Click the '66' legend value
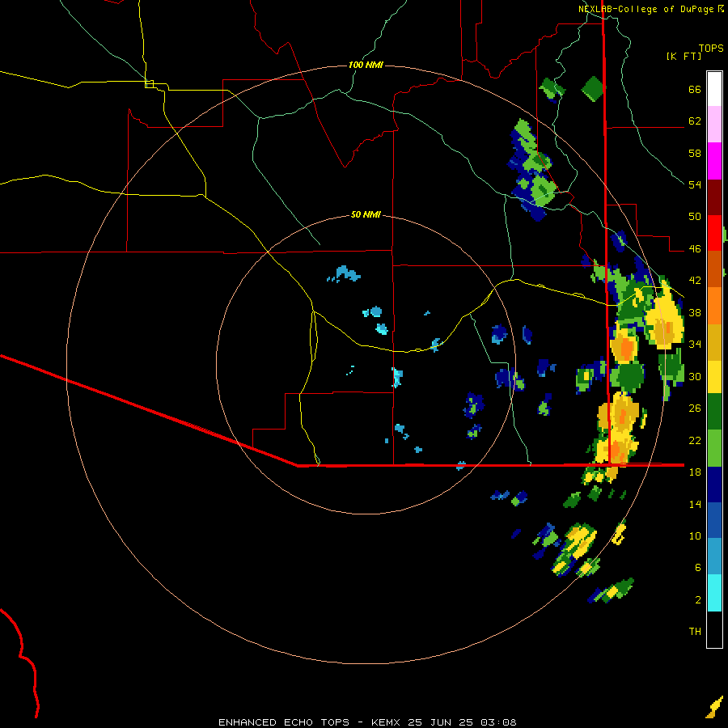The width and height of the screenshot is (728, 728). [x=695, y=90]
